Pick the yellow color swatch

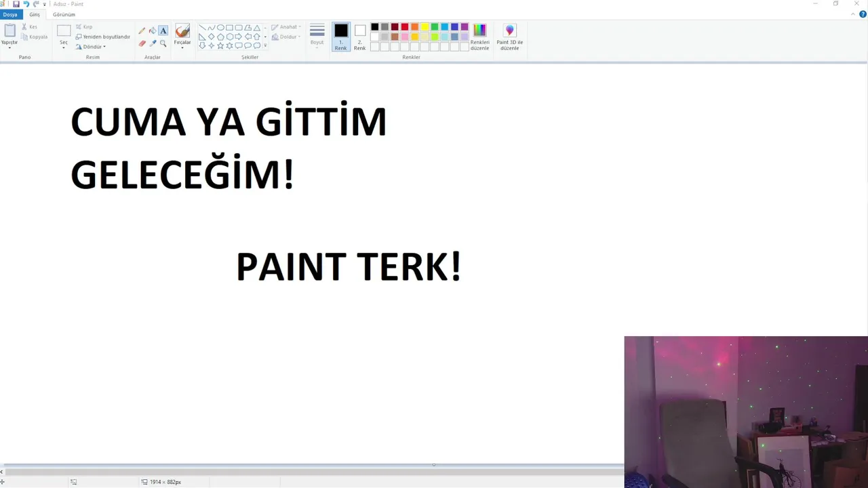pos(425,27)
